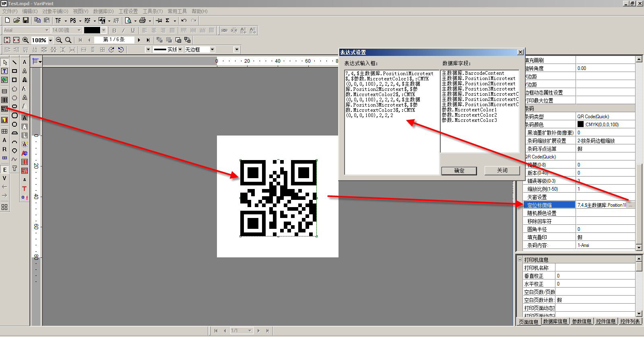Switch to the 控件信息 tab
The width and height of the screenshot is (644, 337).
pos(606,321)
